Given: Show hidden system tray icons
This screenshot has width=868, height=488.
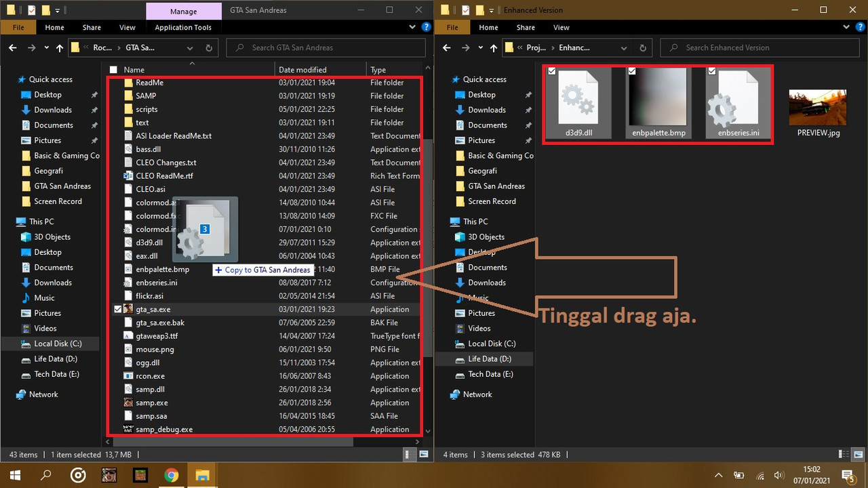Looking at the screenshot, I should click(x=719, y=474).
